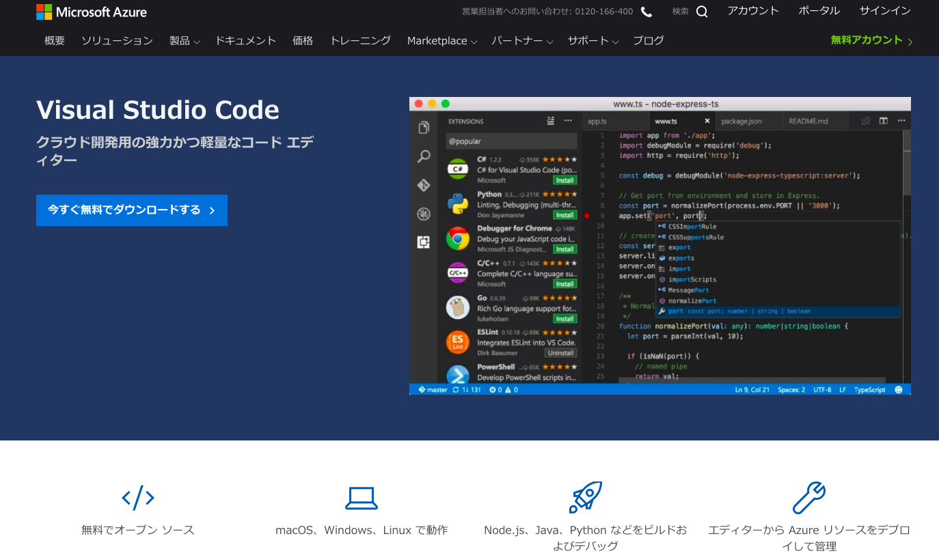This screenshot has width=939, height=560.
Task: Select the Search icon in the sidebar
Action: pyautogui.click(x=423, y=156)
